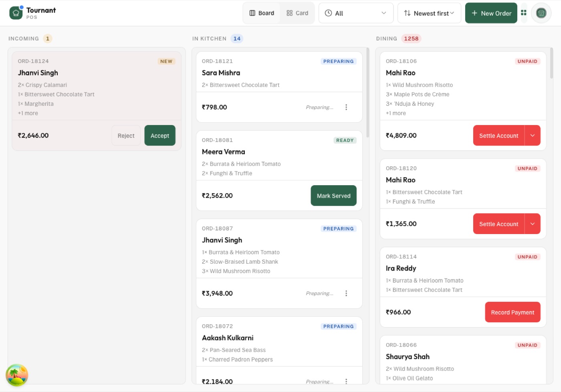Select customer name Sara Mishra
Image resolution: width=561 pixels, height=392 pixels.
221,73
